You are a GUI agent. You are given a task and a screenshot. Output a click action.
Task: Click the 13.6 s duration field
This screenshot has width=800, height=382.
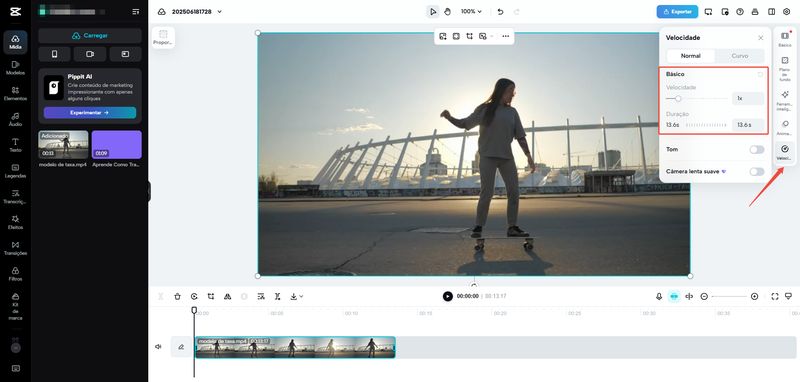[x=748, y=125]
